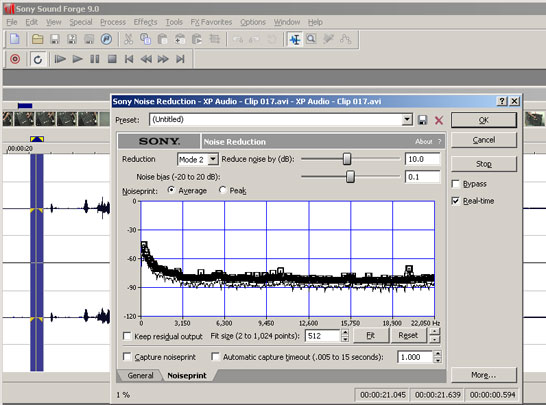This screenshot has height=405, width=546.
Task: Check Automatic capture timeout option
Action: [x=216, y=357]
